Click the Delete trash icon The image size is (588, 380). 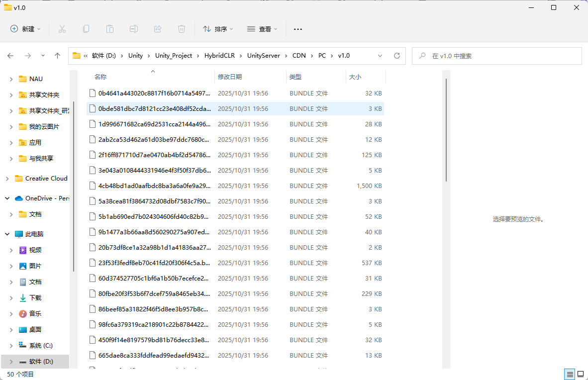pos(182,29)
